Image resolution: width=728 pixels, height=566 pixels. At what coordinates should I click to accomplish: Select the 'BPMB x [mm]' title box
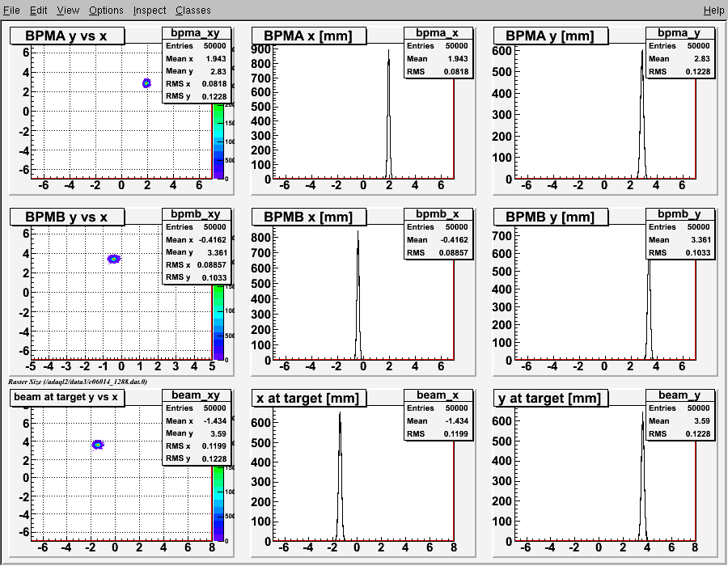tap(309, 217)
